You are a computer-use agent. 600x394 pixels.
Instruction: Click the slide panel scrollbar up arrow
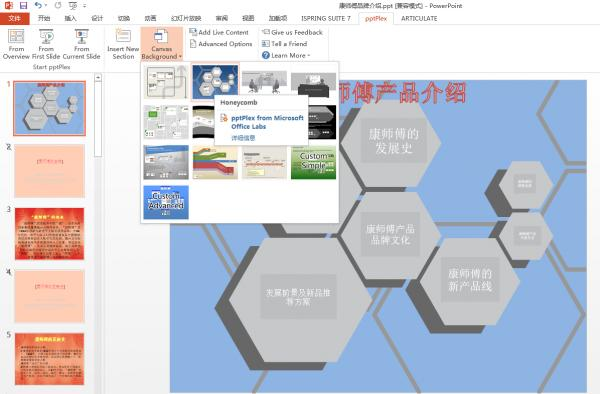click(x=98, y=78)
